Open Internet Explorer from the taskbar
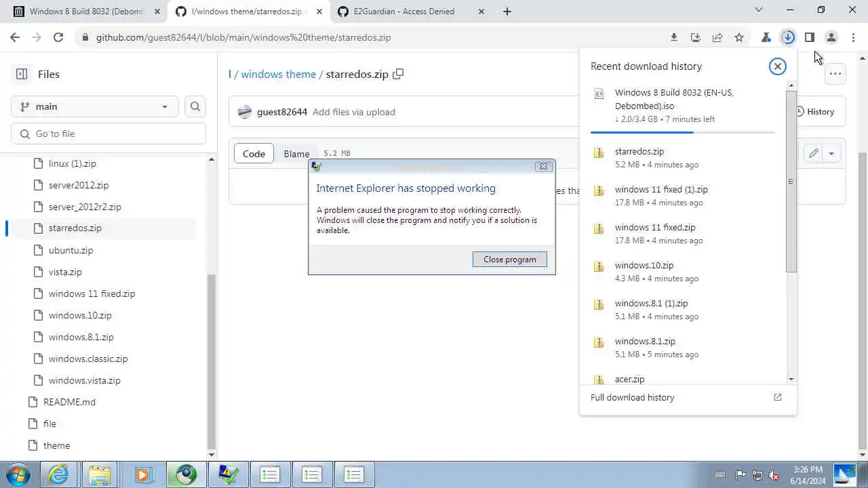 (x=58, y=474)
